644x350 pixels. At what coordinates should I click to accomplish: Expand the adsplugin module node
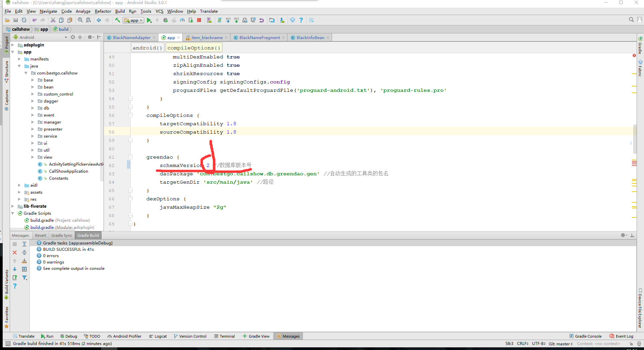pos(13,45)
